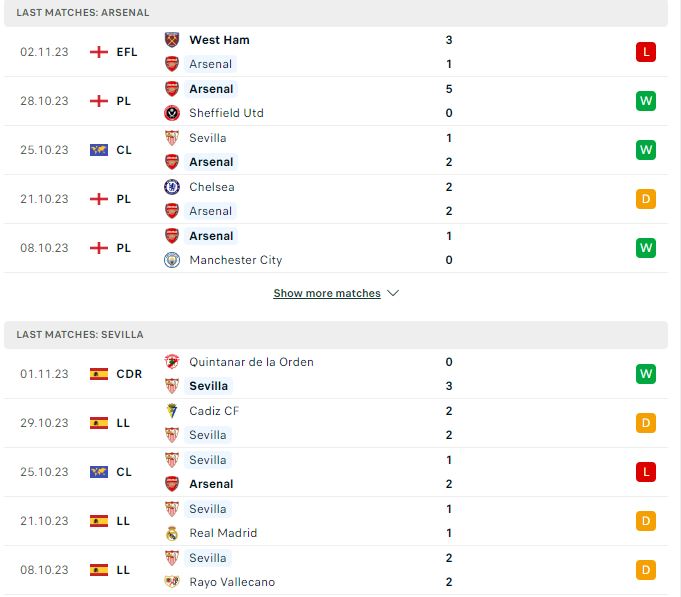Open the 28.10.23 Arsenal vs Sheffield match row
This screenshot has height=597, width=681.
pos(336,101)
